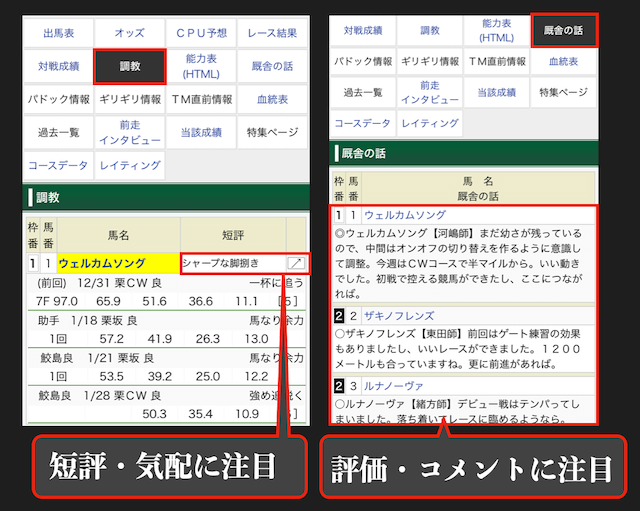
Task: Tap 特集ページ in the left screen
Action: coord(272,132)
